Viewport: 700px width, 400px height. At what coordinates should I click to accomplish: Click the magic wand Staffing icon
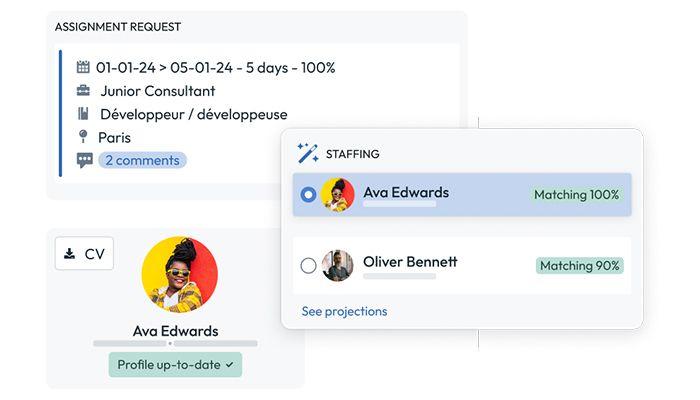(308, 153)
